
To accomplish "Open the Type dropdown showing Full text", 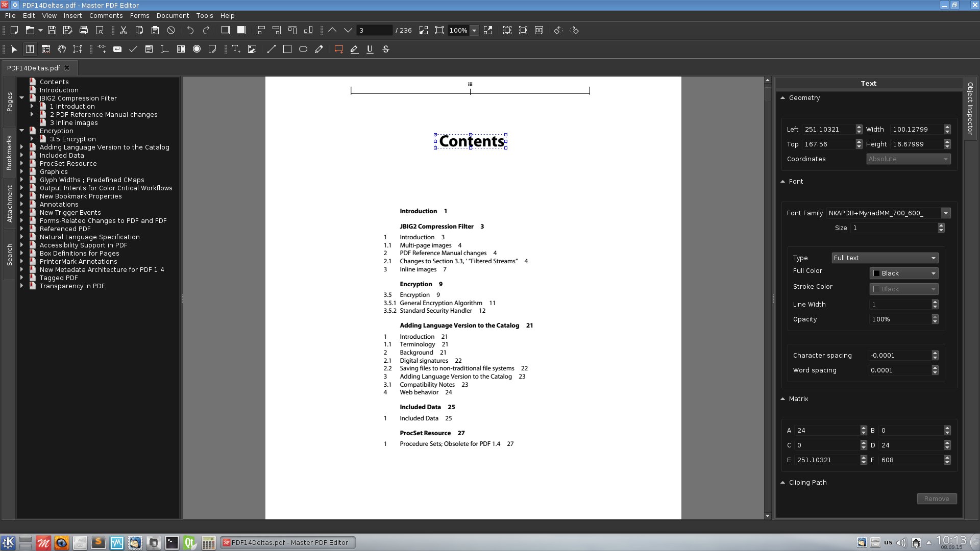I will [x=885, y=258].
